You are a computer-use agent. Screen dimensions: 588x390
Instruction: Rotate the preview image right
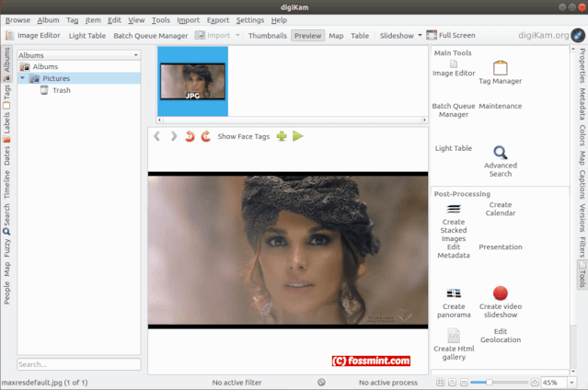(x=205, y=136)
